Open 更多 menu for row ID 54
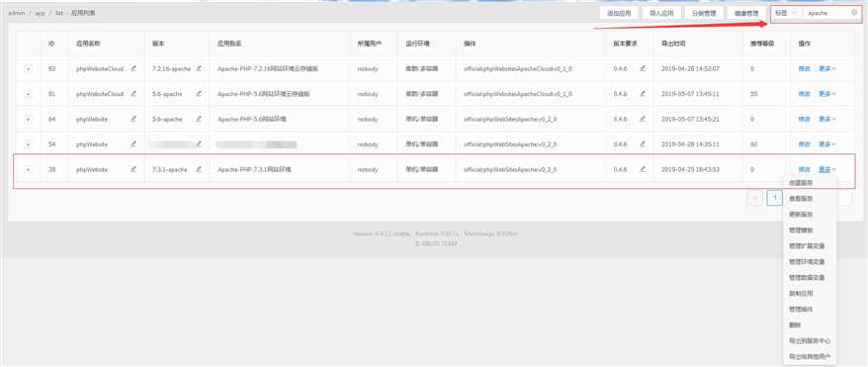868x367 pixels. click(827, 144)
